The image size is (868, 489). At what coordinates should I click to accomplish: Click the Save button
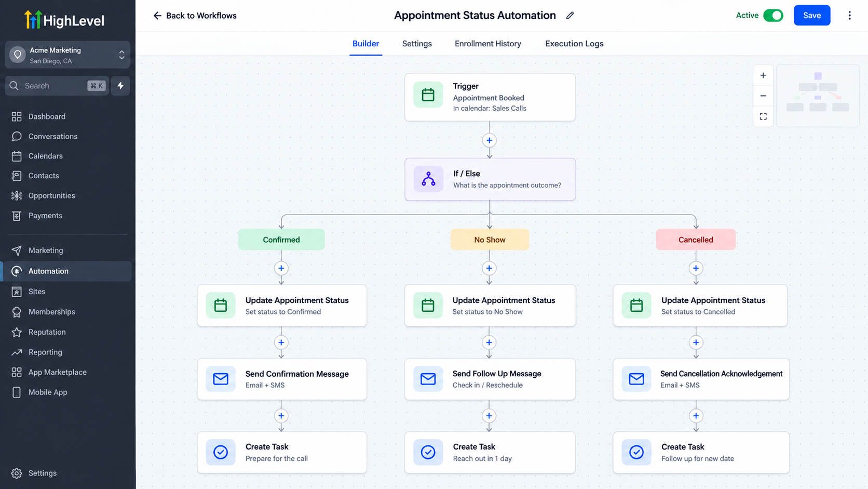tap(812, 16)
